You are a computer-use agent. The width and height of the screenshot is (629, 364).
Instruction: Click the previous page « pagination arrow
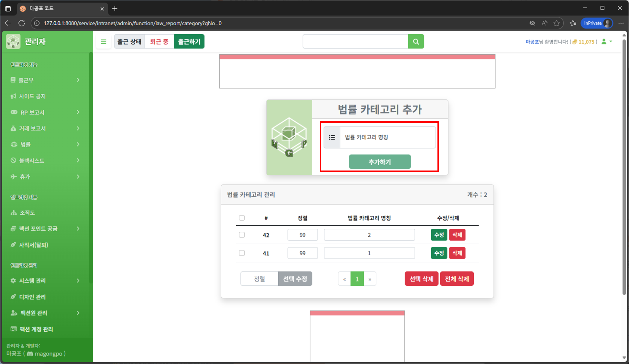point(345,279)
